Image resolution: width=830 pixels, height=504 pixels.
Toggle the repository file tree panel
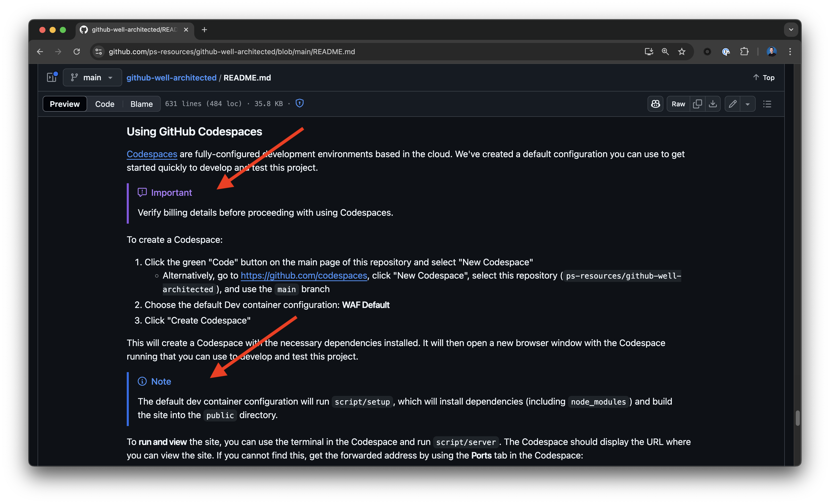click(x=52, y=77)
